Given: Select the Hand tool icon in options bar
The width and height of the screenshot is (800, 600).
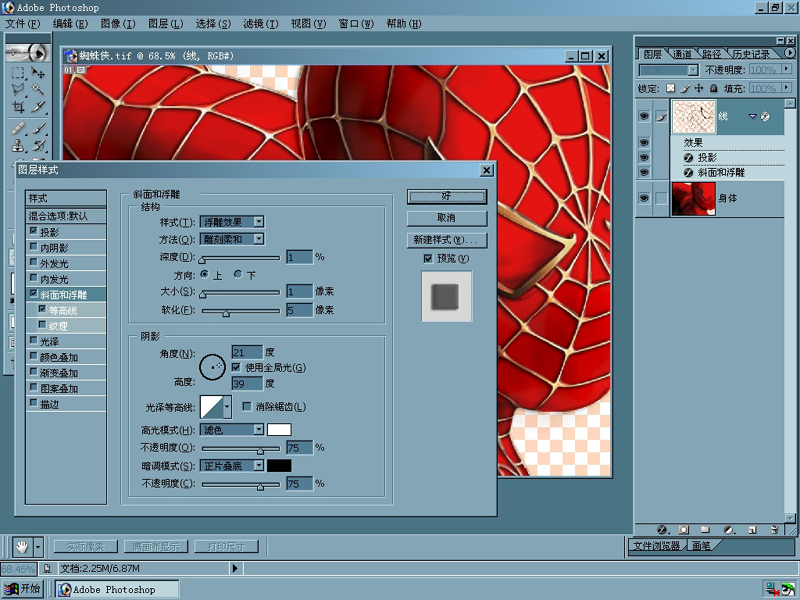Looking at the screenshot, I should (21, 547).
